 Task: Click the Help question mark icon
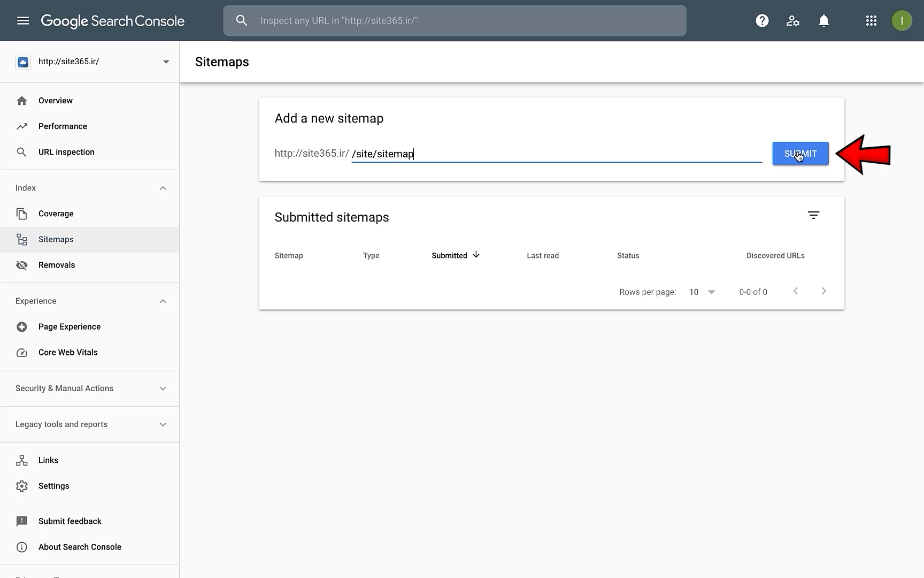coord(762,21)
